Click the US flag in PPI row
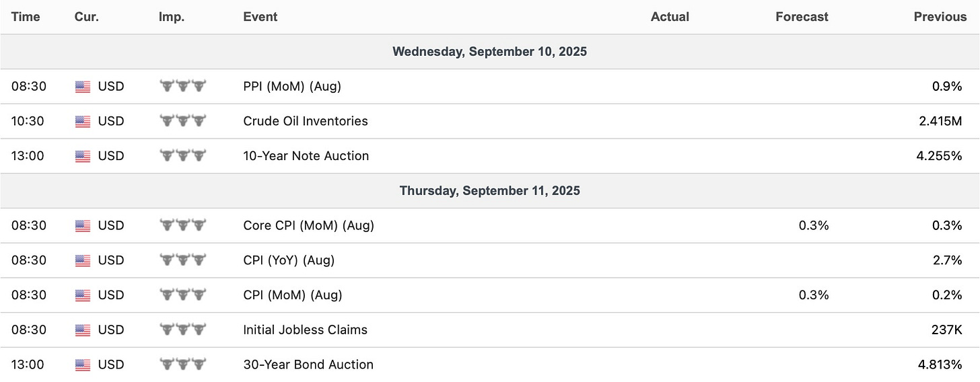The image size is (980, 382). point(82,87)
